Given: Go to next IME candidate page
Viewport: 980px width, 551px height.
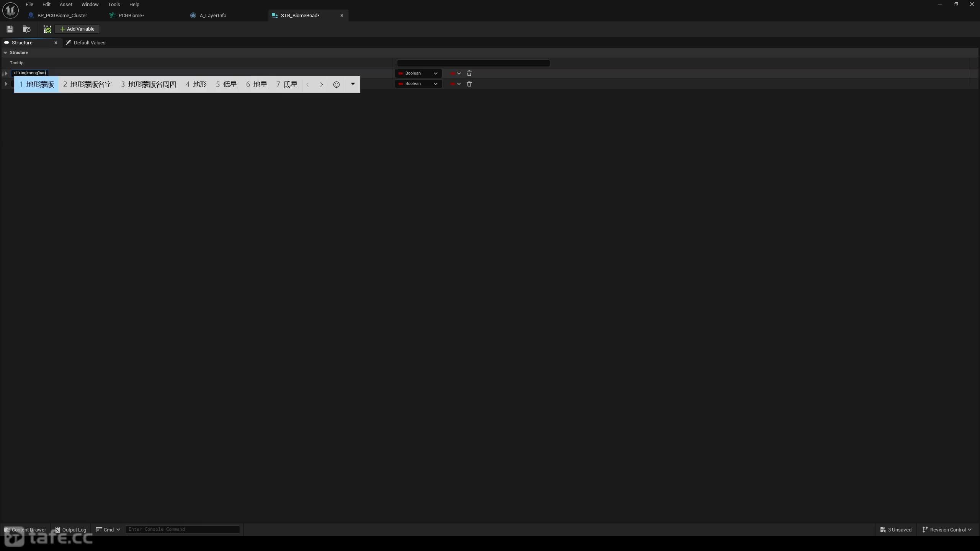Looking at the screenshot, I should 322,85.
